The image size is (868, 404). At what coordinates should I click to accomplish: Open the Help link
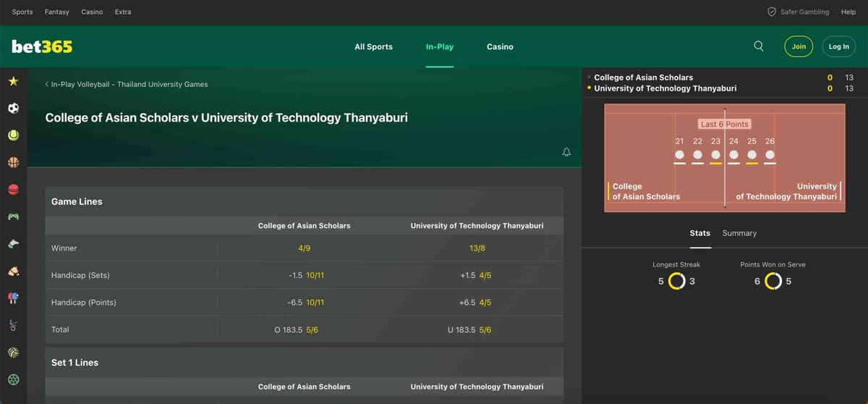(x=848, y=12)
